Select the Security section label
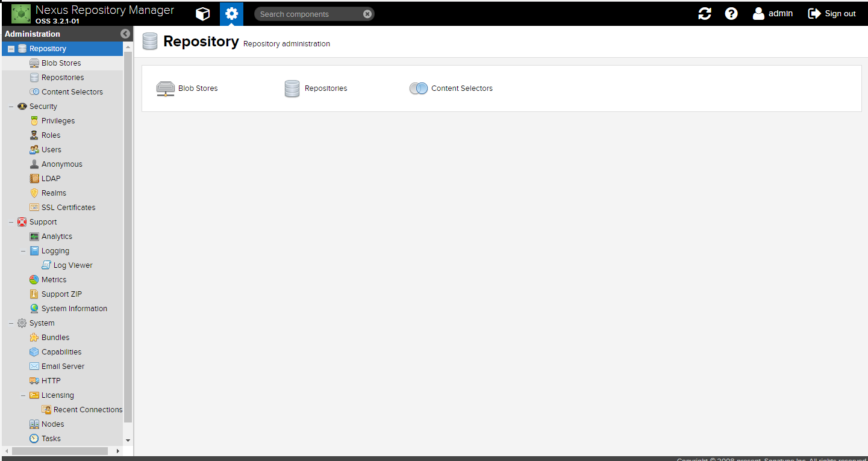Viewport: 868px width, 461px height. pos(43,106)
